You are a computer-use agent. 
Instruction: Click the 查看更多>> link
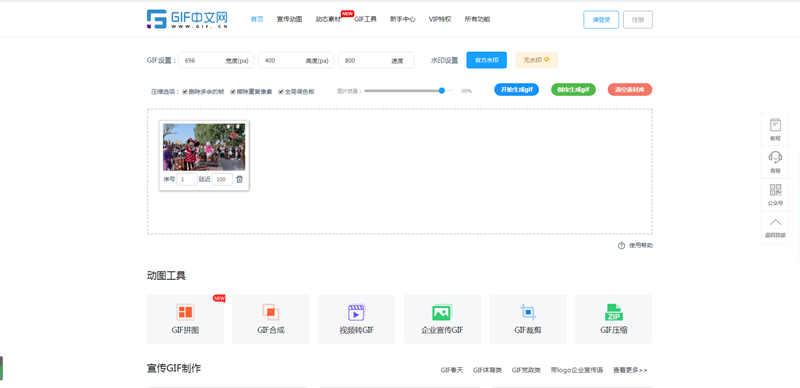tap(630, 370)
